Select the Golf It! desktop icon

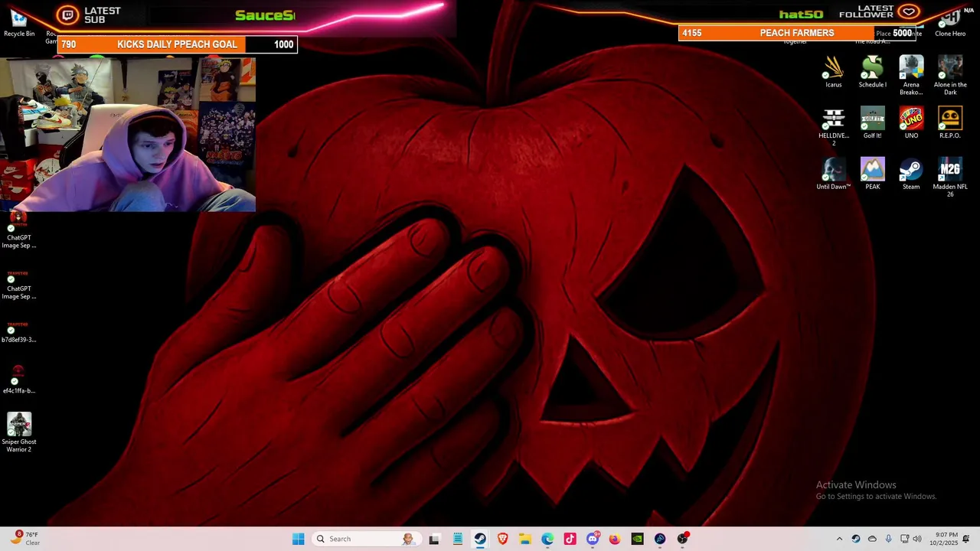(872, 122)
